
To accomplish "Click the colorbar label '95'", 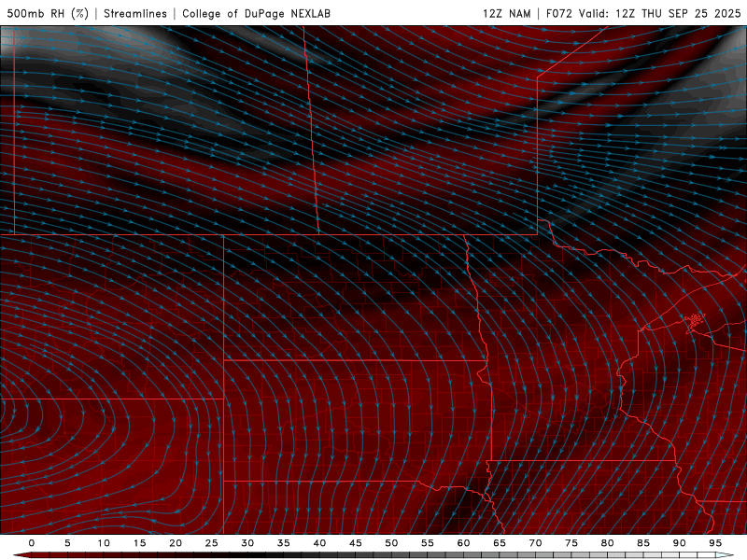I will pyautogui.click(x=715, y=543).
